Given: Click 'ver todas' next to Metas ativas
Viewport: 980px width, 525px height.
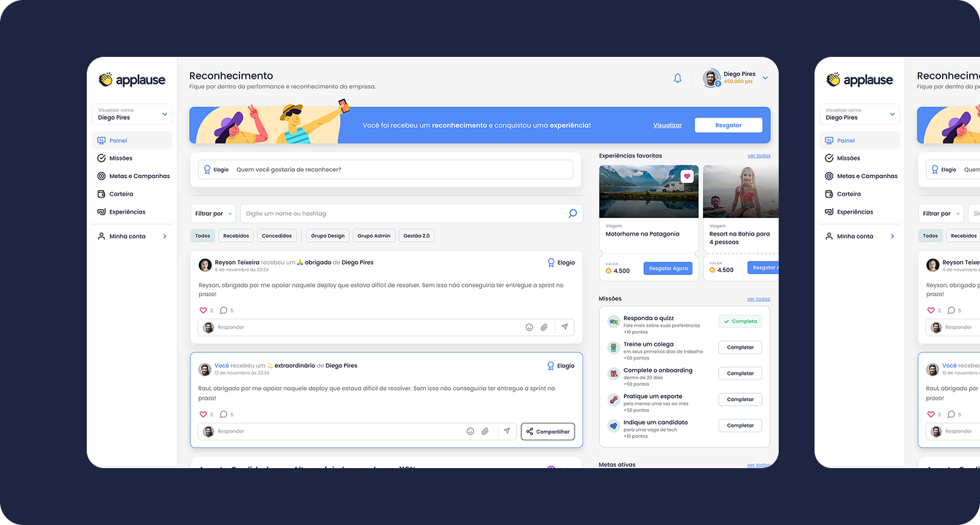Looking at the screenshot, I should (x=758, y=464).
